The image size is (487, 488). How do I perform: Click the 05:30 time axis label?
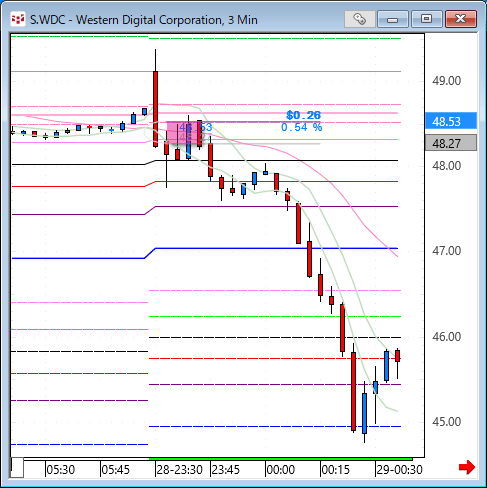click(61, 470)
